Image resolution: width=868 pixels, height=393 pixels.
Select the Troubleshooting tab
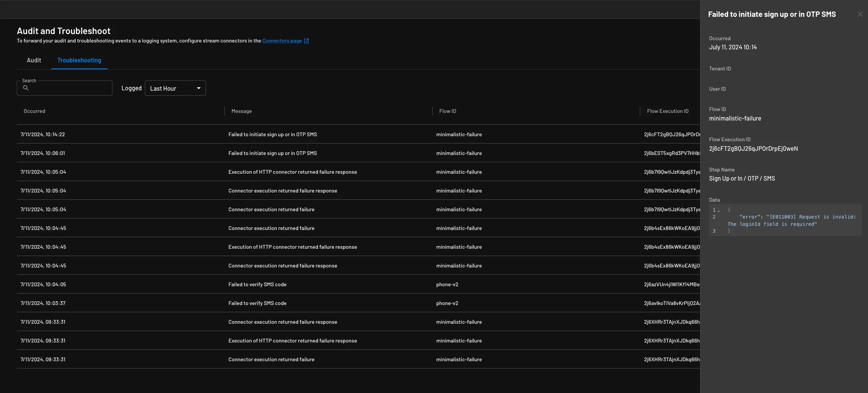79,60
